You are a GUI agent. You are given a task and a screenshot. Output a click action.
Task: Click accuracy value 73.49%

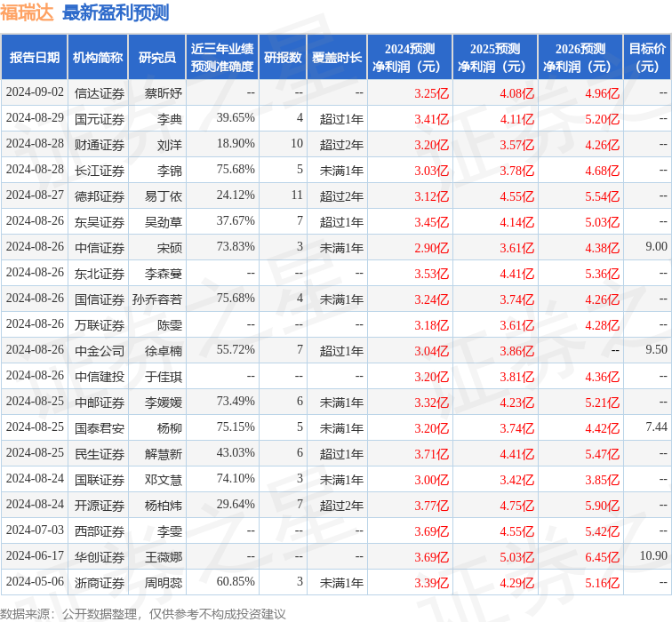(236, 401)
